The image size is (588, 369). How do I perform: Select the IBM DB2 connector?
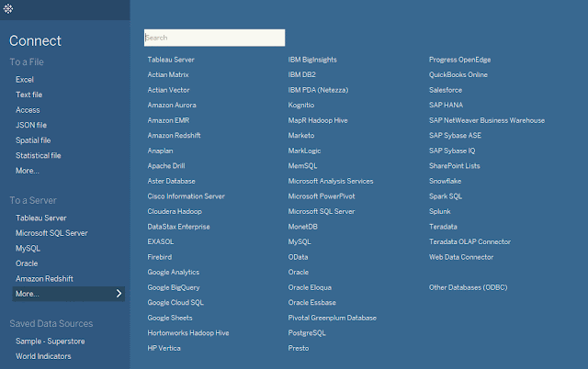pos(302,74)
